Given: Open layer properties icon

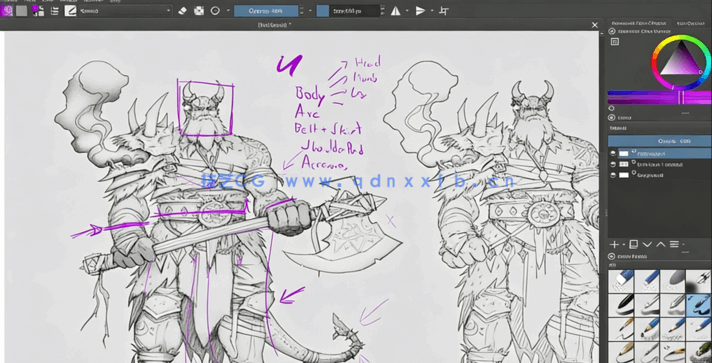Looking at the screenshot, I should pos(674,244).
